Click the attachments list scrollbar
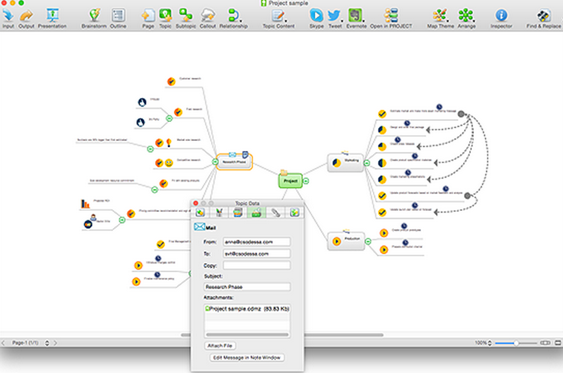 [x=247, y=335]
